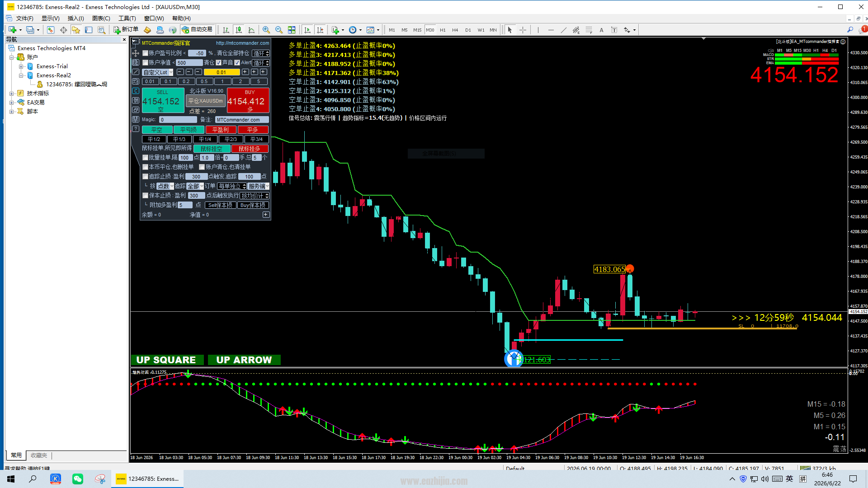868x488 pixels.
Task: Toggle the 自动交易 auto trading button
Action: 197,30
